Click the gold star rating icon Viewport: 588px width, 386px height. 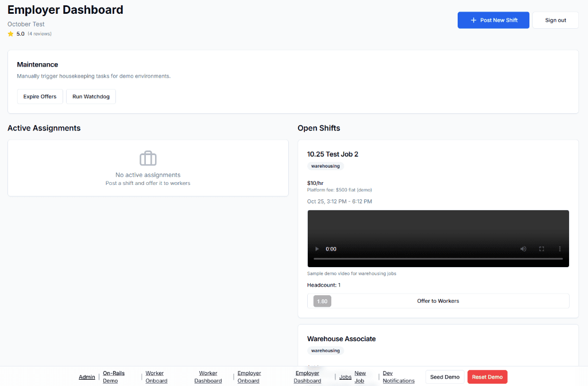pos(11,33)
